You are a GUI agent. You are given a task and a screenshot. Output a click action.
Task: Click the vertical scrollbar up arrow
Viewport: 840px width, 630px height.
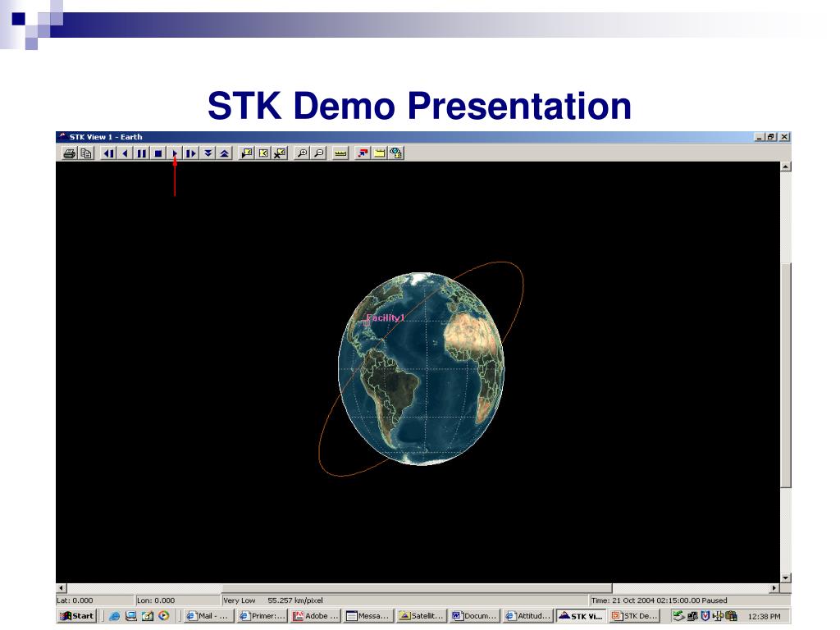785,167
